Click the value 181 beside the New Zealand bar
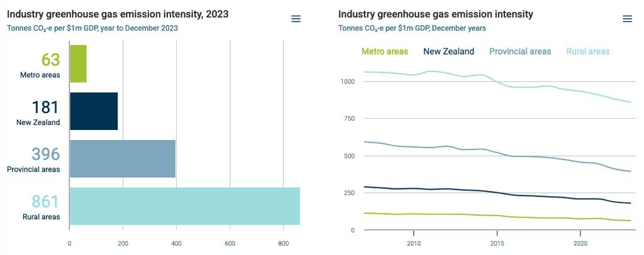644x255 pixels. pyautogui.click(x=45, y=107)
